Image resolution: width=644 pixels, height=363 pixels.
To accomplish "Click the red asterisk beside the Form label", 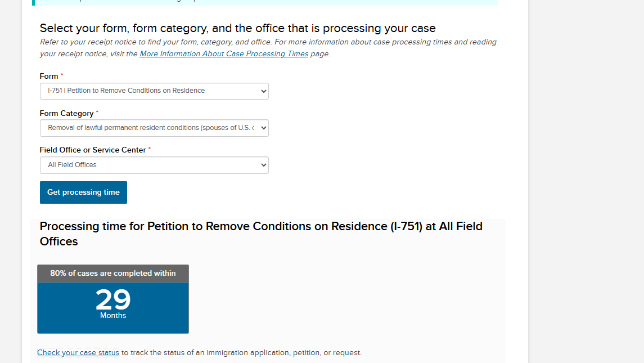I will coord(62,75).
